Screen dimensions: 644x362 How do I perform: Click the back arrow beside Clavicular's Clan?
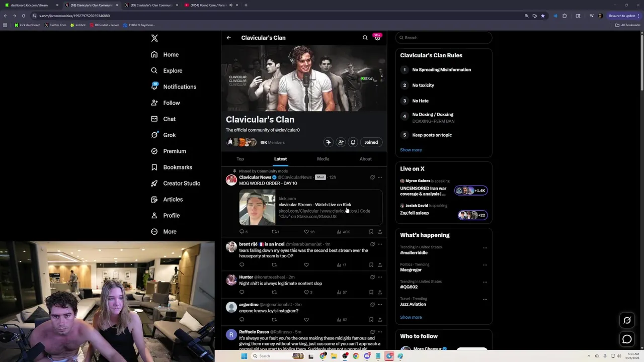coord(228,38)
